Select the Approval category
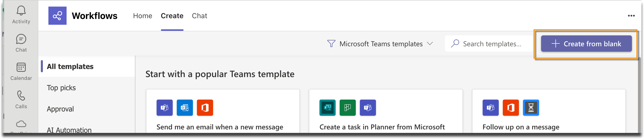 (x=60, y=109)
